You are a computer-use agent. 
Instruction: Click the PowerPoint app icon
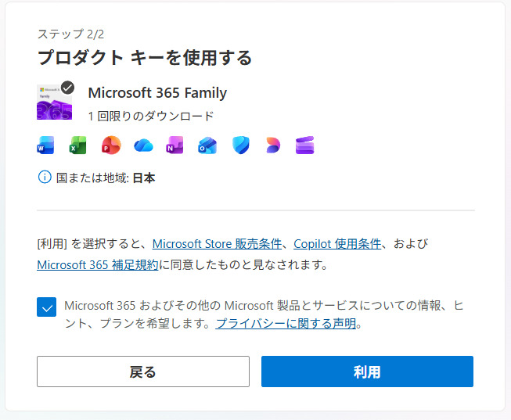110,145
